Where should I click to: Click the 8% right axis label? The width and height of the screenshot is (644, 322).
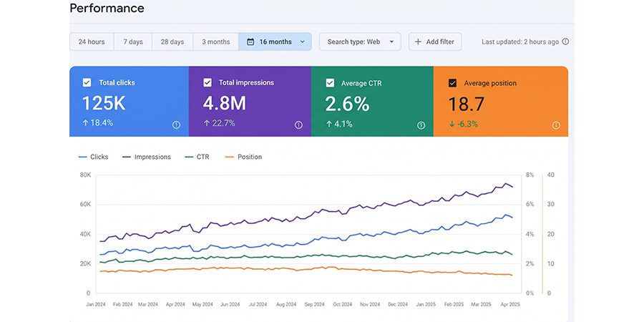point(530,175)
